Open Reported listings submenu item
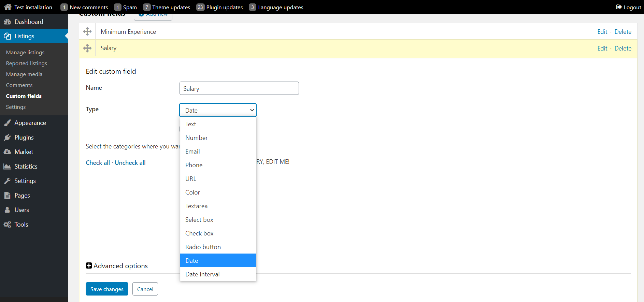 [27, 63]
